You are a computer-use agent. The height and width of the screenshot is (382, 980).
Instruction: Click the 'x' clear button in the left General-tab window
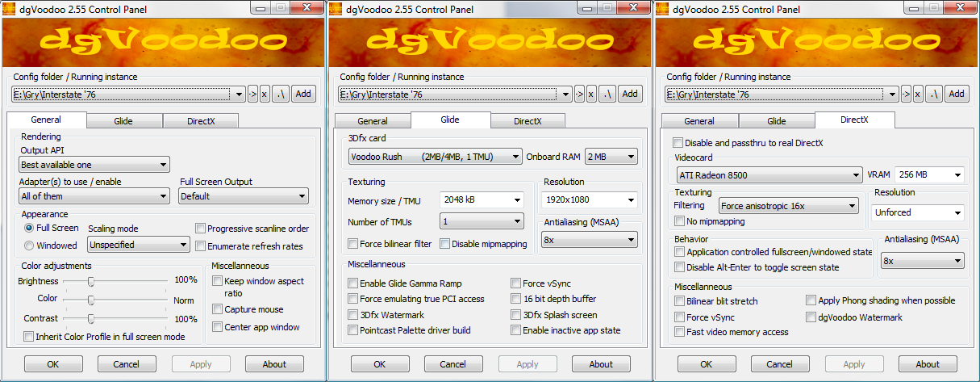[x=265, y=94]
